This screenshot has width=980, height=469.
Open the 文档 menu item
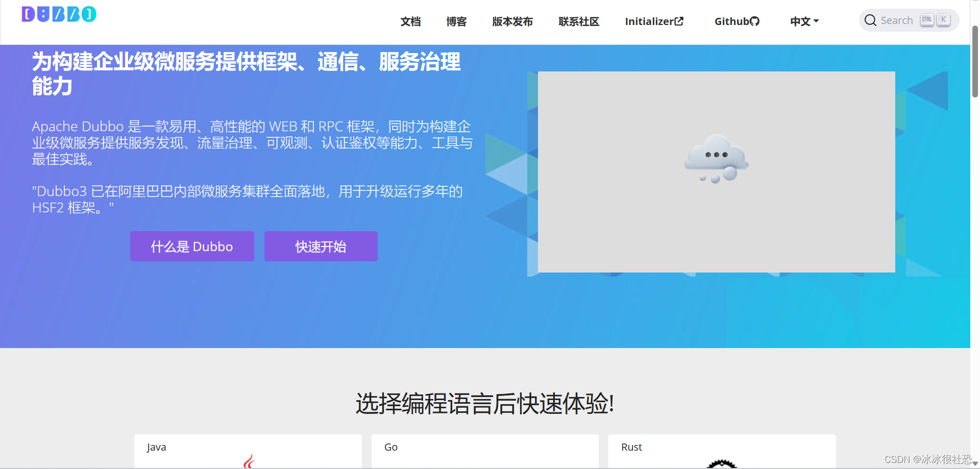point(410,21)
